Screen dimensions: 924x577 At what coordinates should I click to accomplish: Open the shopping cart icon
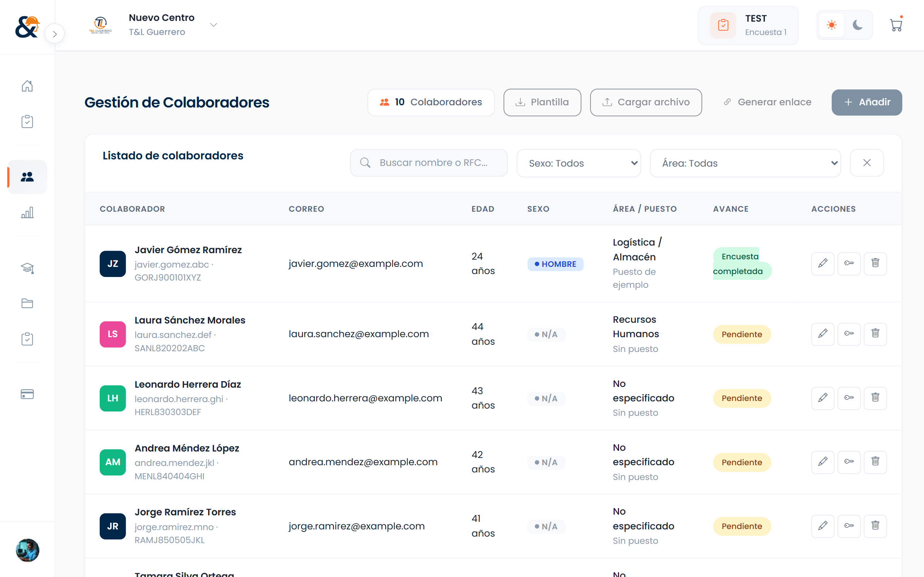click(x=896, y=25)
